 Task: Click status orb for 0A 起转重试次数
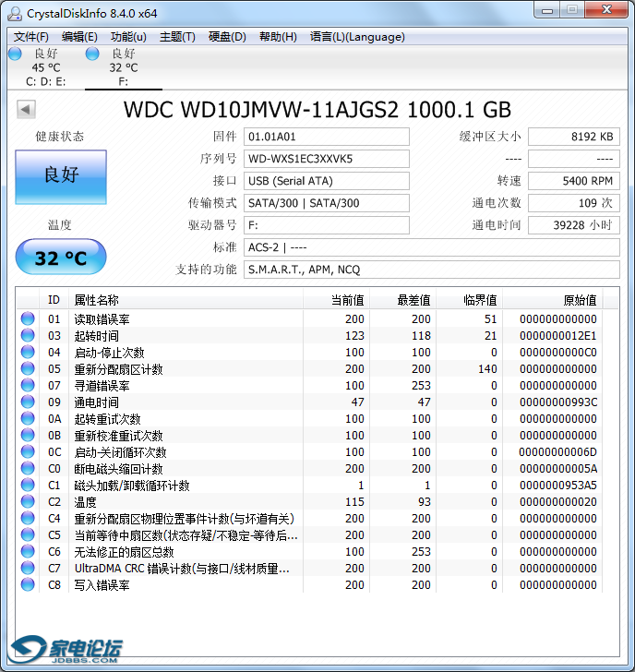click(x=28, y=418)
